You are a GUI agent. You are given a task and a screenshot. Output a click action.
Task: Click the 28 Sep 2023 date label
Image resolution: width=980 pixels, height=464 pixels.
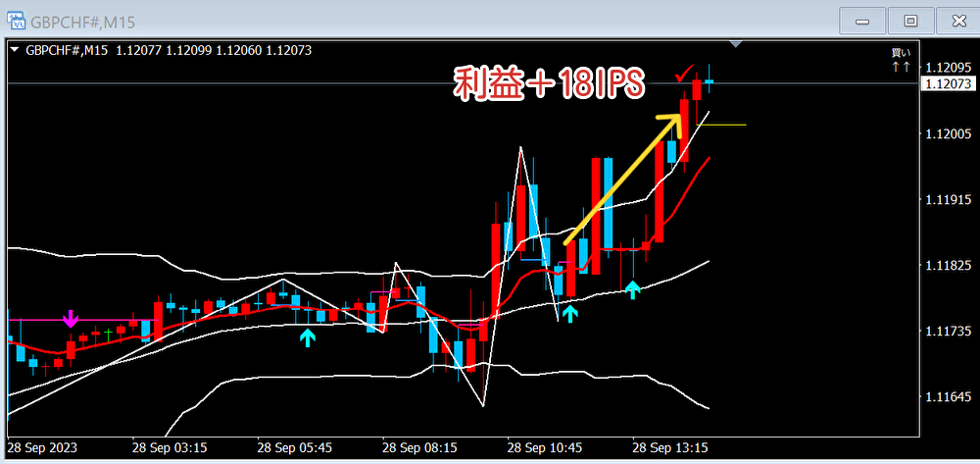click(42, 448)
